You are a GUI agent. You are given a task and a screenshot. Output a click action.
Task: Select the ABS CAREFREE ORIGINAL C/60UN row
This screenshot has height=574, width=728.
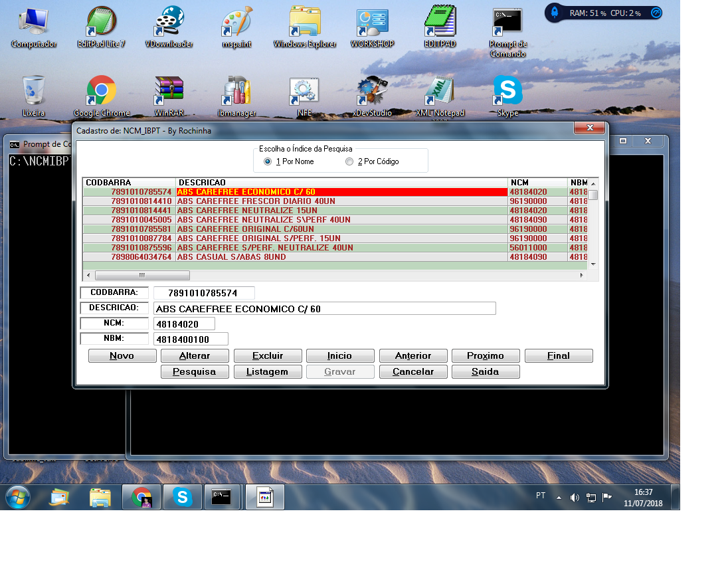click(x=341, y=229)
